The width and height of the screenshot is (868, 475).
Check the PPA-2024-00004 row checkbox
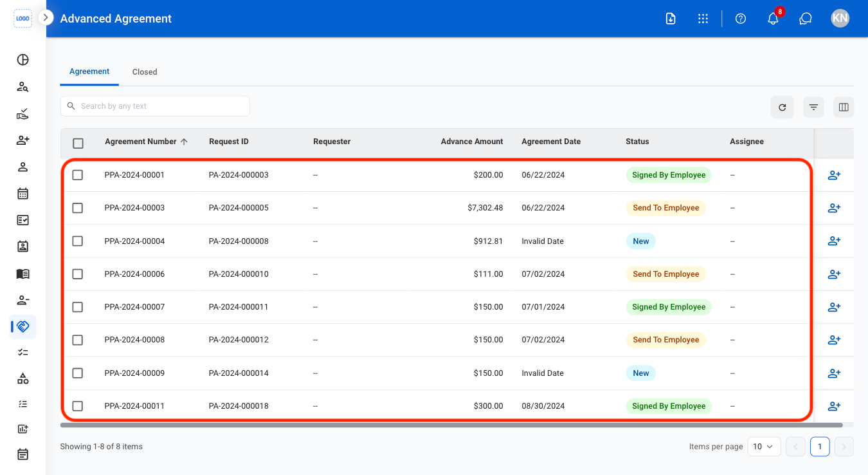coord(78,241)
